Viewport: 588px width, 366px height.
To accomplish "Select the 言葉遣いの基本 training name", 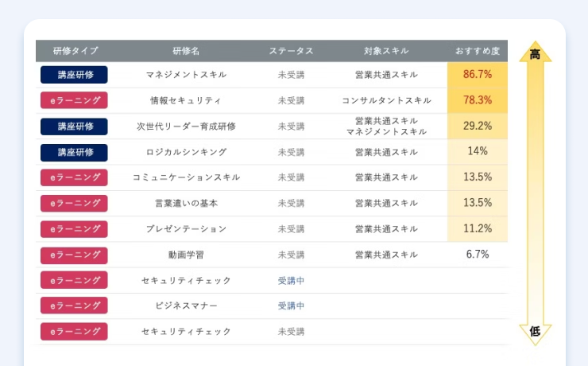I will click(x=186, y=203).
